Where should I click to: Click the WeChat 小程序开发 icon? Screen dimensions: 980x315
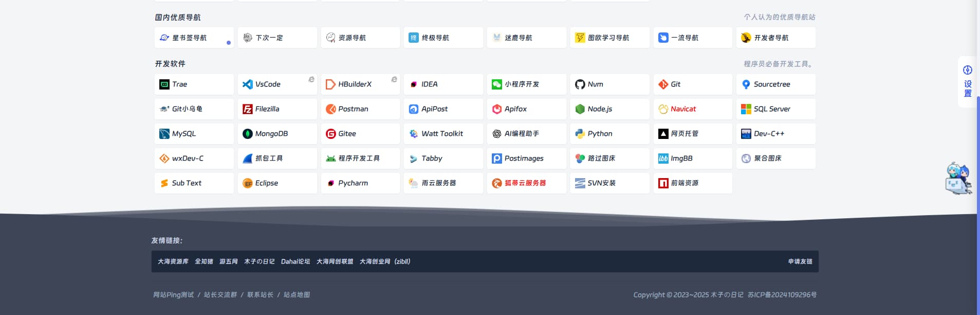(x=497, y=84)
